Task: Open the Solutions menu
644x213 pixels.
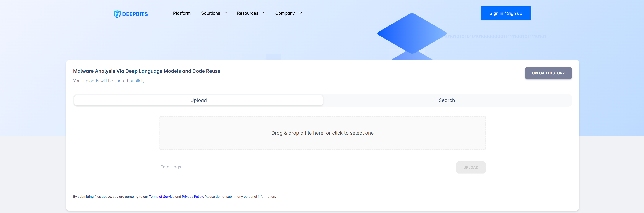Action: click(x=210, y=13)
